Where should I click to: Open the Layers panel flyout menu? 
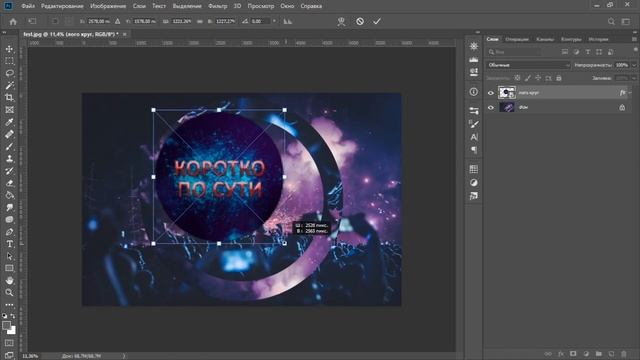click(634, 39)
